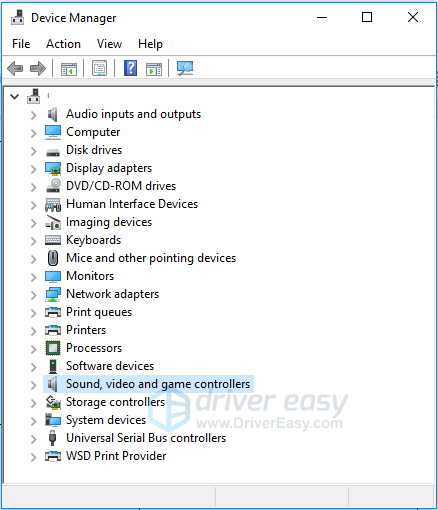The height and width of the screenshot is (510, 438).
Task: Expand the Audio inputs and outputs node
Action: pyautogui.click(x=33, y=115)
